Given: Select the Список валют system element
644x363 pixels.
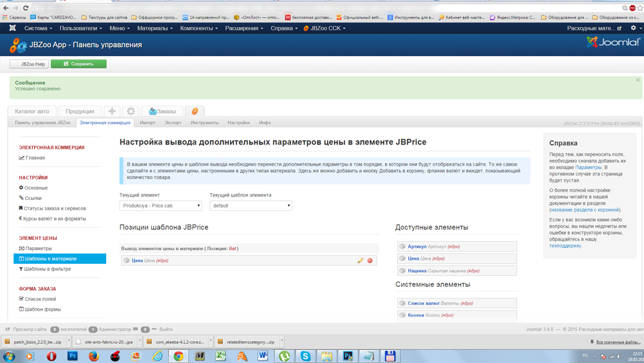Looking at the screenshot, I should (457, 303).
